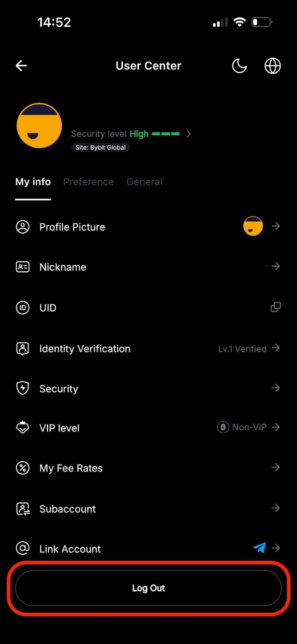This screenshot has width=297, height=644.
Task: Tap the Subaccount icon
Action: [23, 509]
